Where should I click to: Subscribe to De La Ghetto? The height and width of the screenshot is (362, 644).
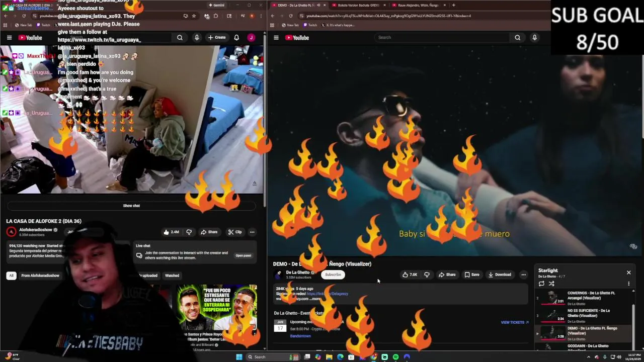pos(333,275)
